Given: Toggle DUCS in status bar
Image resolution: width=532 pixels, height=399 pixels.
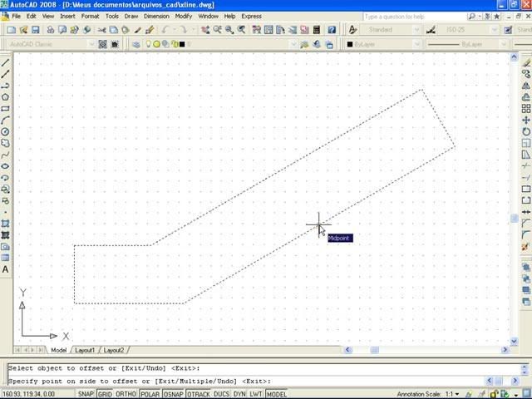Looking at the screenshot, I should pos(222,394).
